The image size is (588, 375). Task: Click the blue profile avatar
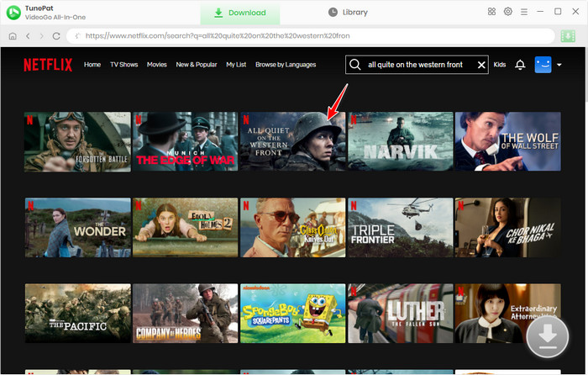[x=543, y=65]
